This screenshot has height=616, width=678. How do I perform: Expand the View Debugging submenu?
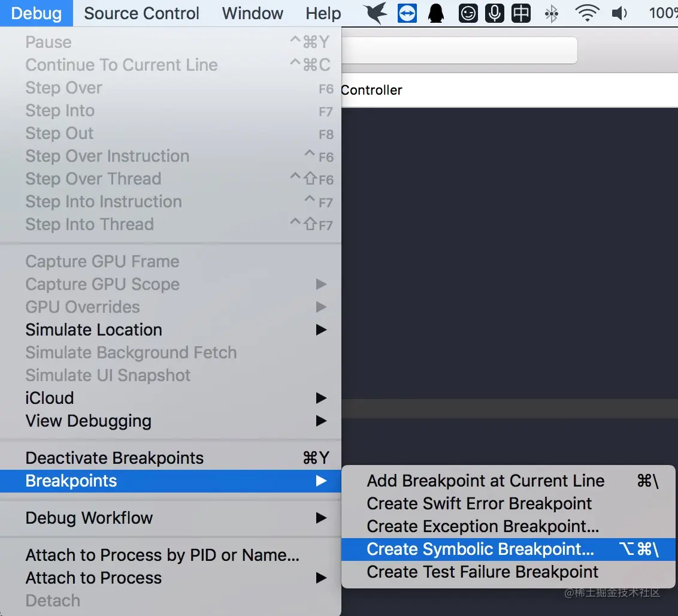coord(170,421)
